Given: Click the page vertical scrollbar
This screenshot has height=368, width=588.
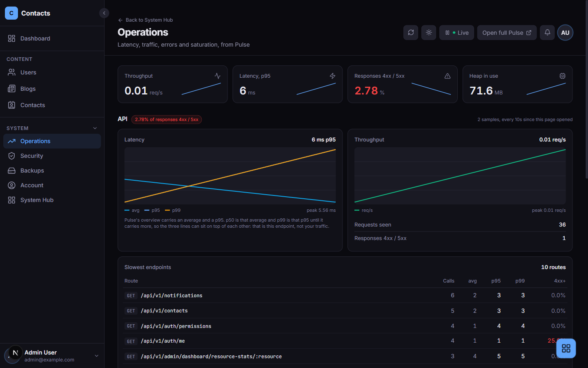Looking at the screenshot, I should 586,90.
